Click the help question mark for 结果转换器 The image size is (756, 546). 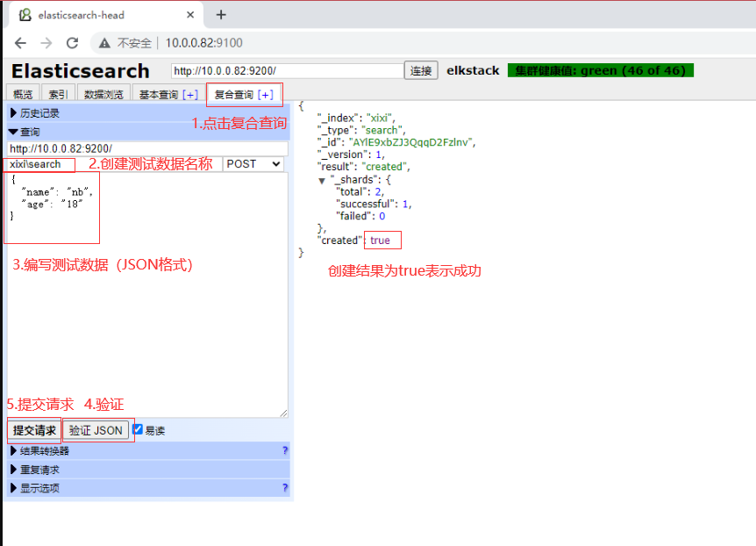285,450
